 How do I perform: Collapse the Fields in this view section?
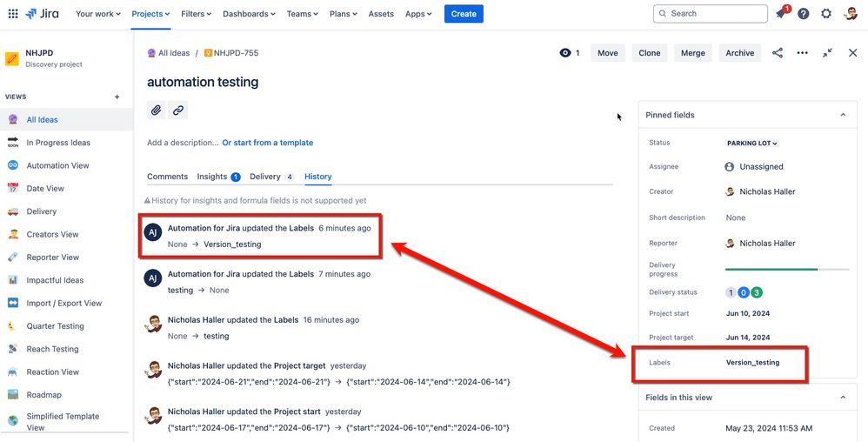(x=843, y=398)
